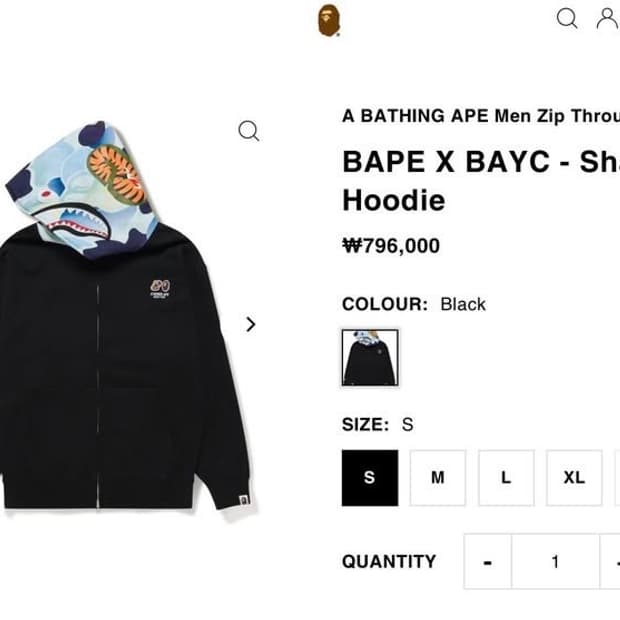Decrease quantity with minus button
620x620 pixels.
tap(488, 561)
